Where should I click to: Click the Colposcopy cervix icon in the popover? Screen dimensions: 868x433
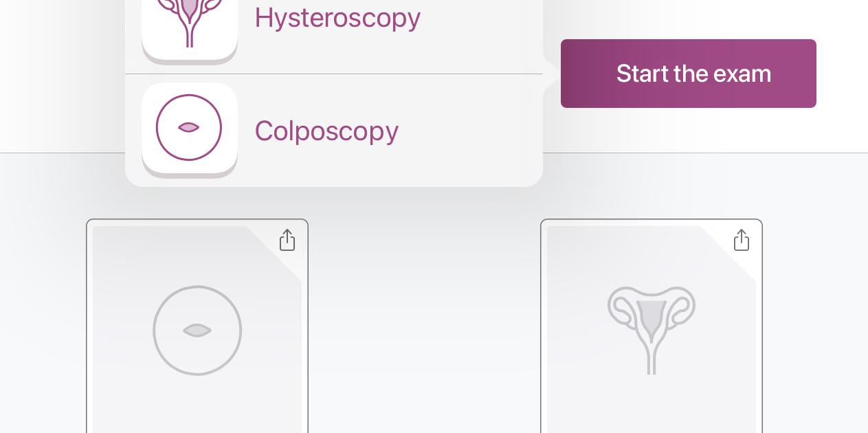pos(189,128)
